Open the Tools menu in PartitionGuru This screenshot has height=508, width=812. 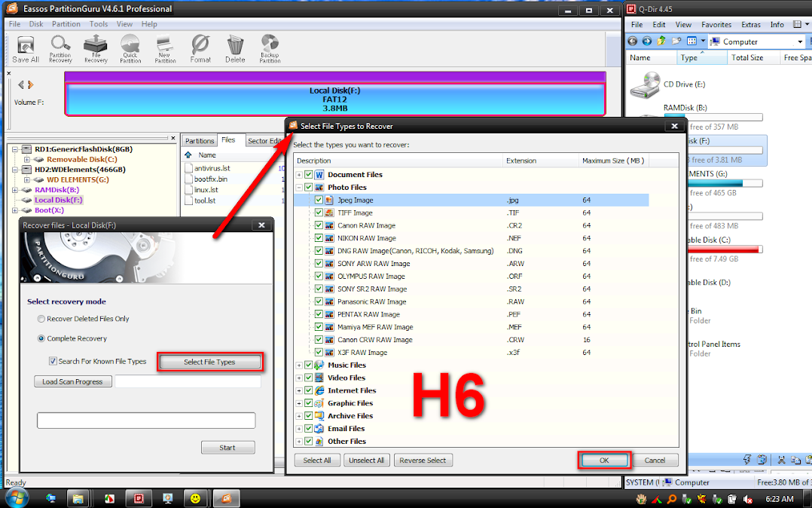coord(99,24)
